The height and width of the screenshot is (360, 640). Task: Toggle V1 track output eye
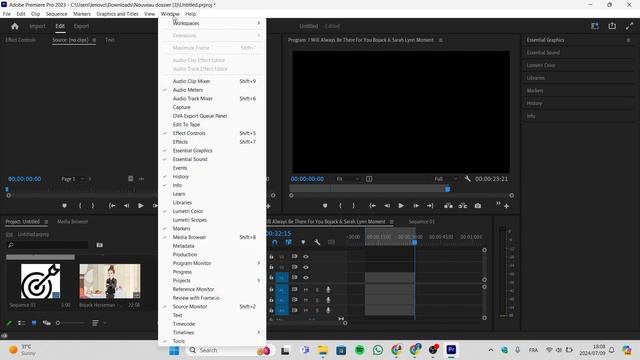(x=306, y=278)
